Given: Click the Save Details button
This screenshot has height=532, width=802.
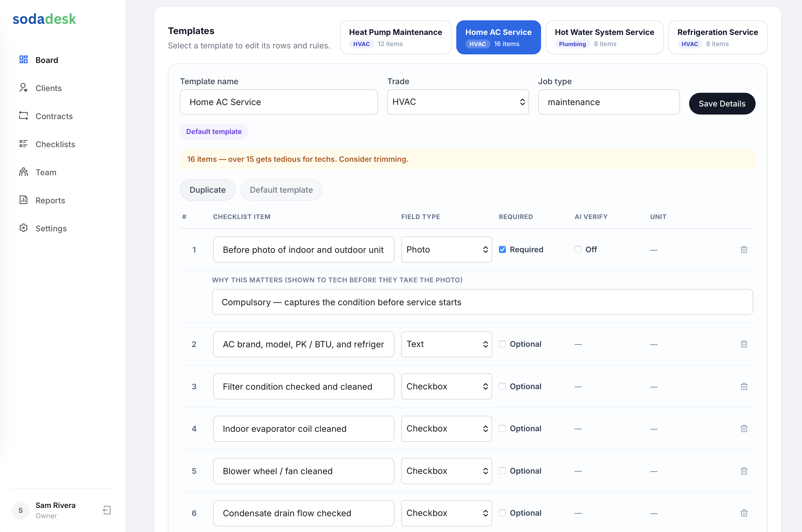Looking at the screenshot, I should click(722, 103).
